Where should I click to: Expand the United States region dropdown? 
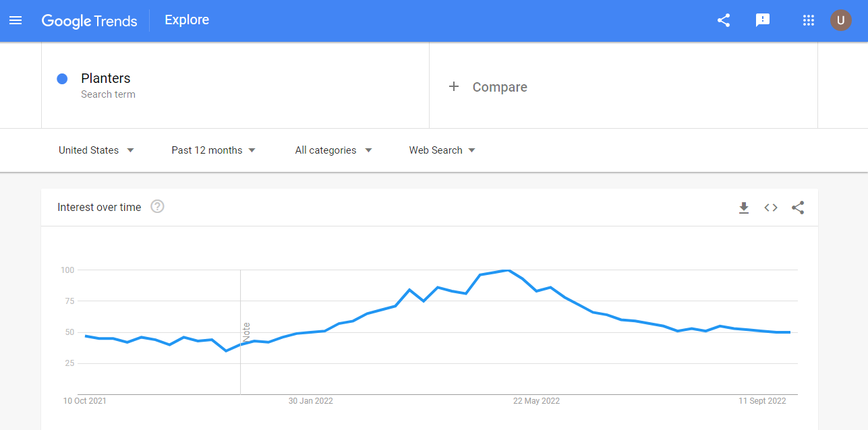pos(96,150)
